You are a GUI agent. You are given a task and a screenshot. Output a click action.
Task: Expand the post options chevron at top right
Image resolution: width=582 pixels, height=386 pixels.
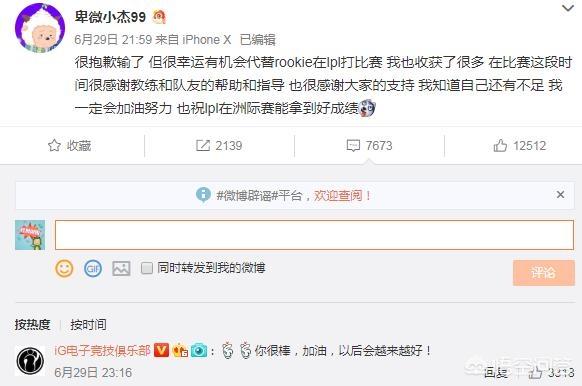tap(568, 8)
